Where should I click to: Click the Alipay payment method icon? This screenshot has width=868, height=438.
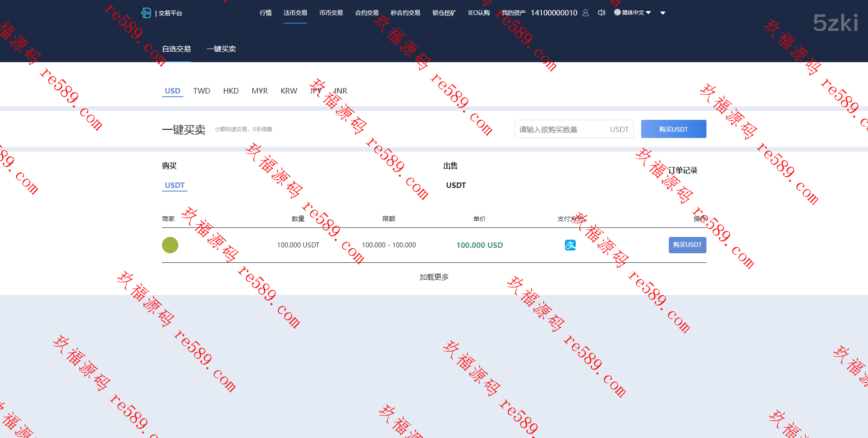click(570, 245)
